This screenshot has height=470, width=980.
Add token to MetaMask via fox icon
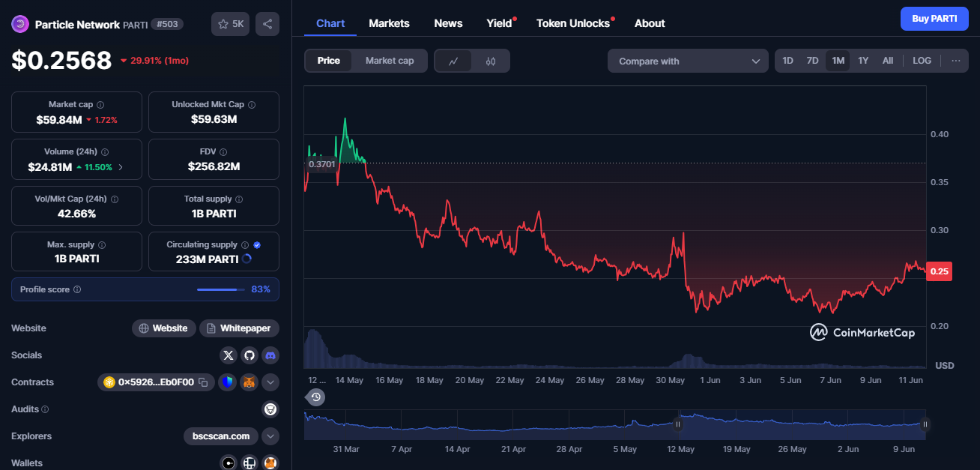tap(249, 382)
